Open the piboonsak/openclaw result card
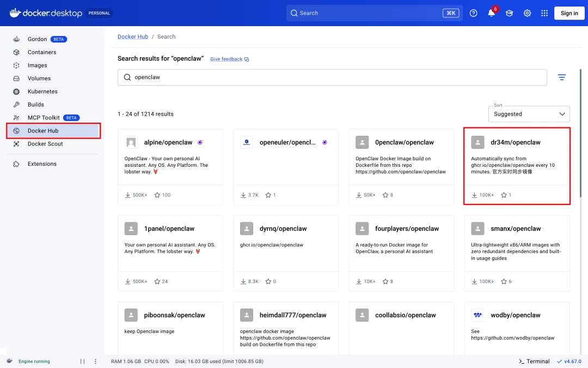This screenshot has width=588, height=368. [x=170, y=329]
